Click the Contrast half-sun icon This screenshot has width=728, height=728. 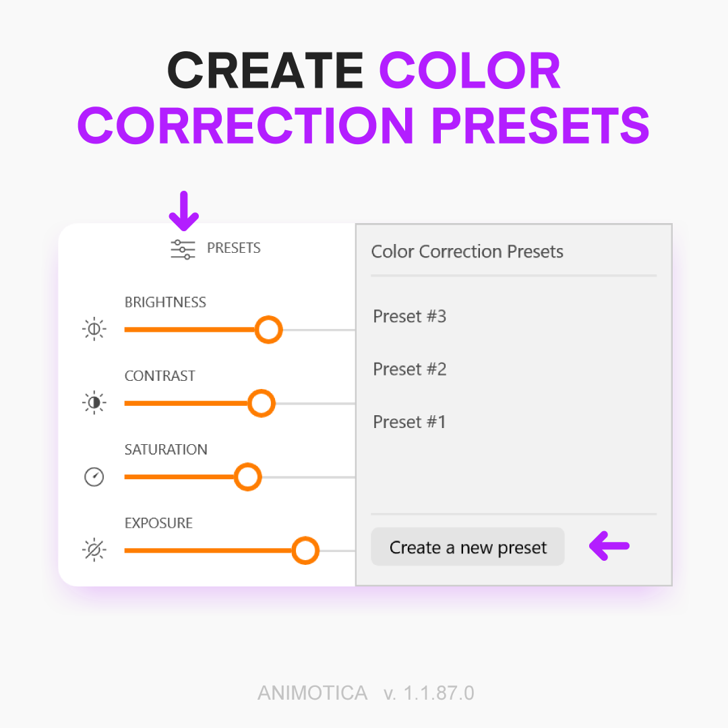[94, 402]
